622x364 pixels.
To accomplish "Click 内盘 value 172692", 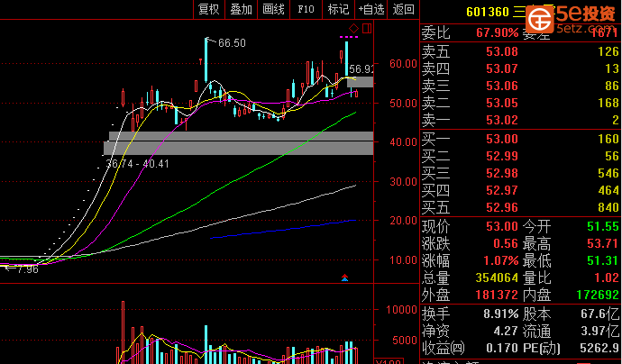I will (x=598, y=295).
